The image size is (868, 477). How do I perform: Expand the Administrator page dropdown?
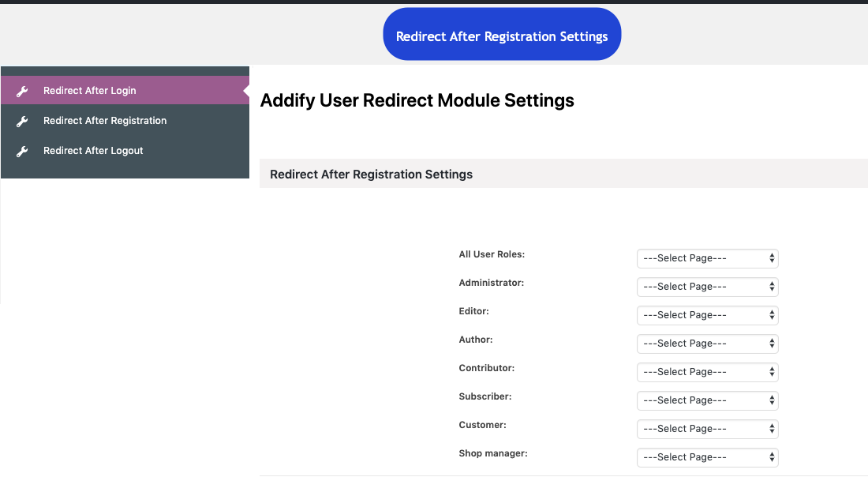tap(707, 287)
